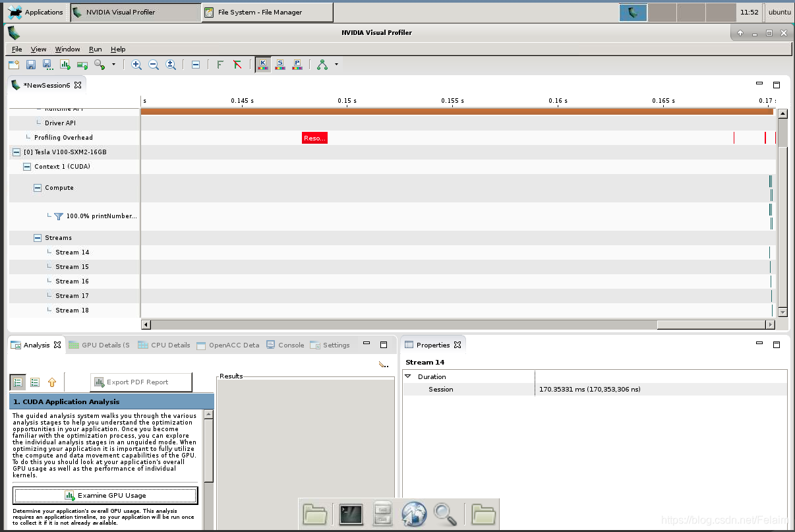Open the Window menu
Viewport: 795px width, 532px height.
[x=67, y=49]
